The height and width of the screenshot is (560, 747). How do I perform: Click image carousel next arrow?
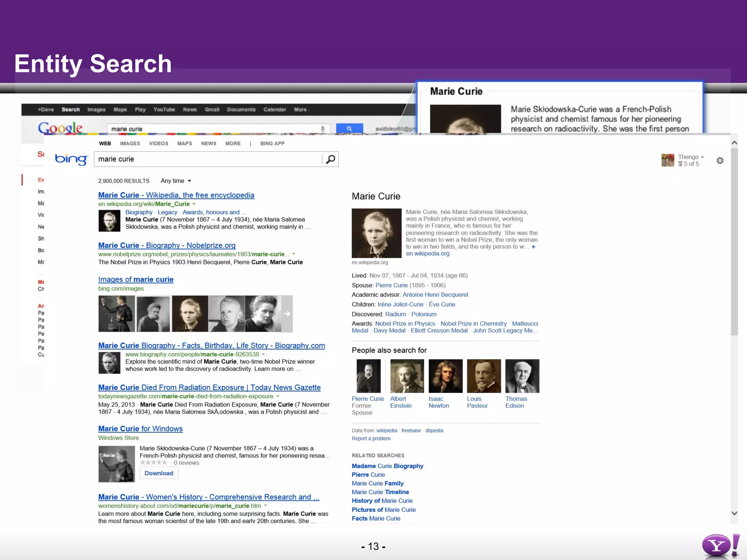pos(287,314)
